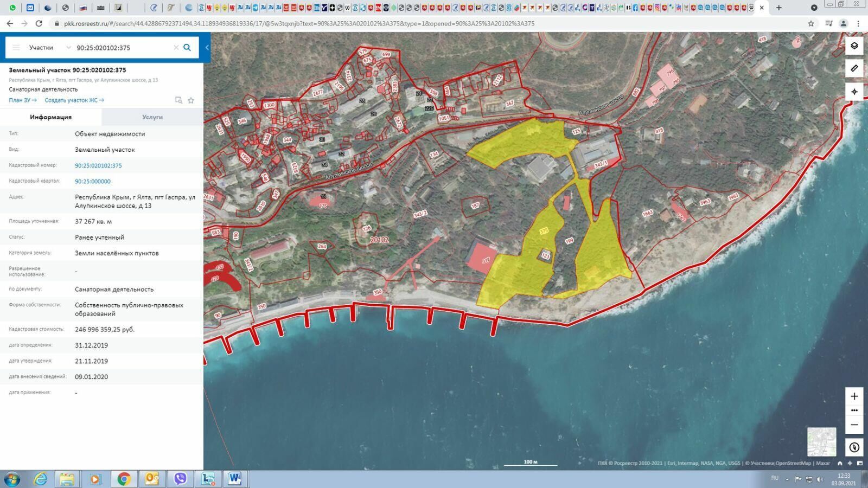Viewport: 868px width, 488px height.
Task: Click the cadastral number search field
Action: click(x=123, y=48)
